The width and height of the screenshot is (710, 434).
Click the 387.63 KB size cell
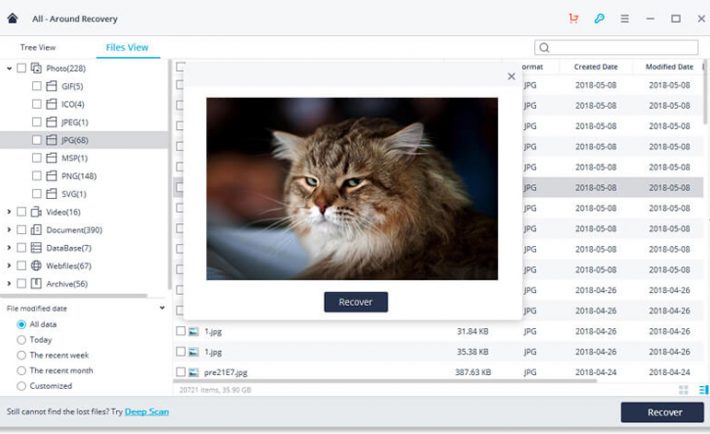click(473, 372)
